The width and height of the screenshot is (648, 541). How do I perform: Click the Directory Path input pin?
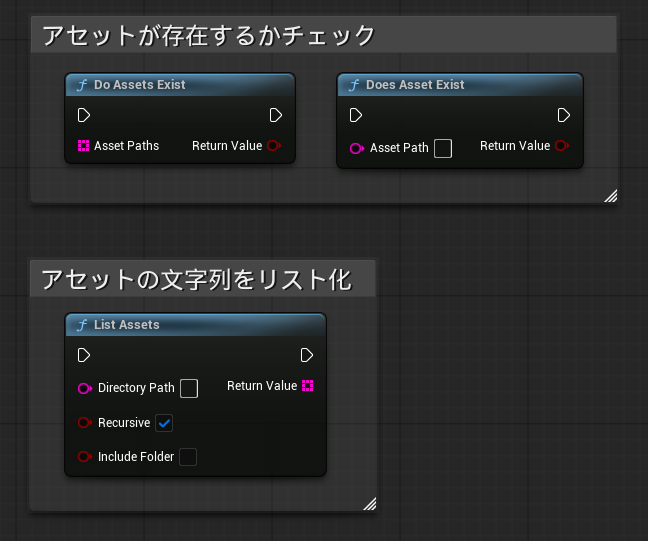pos(84,388)
